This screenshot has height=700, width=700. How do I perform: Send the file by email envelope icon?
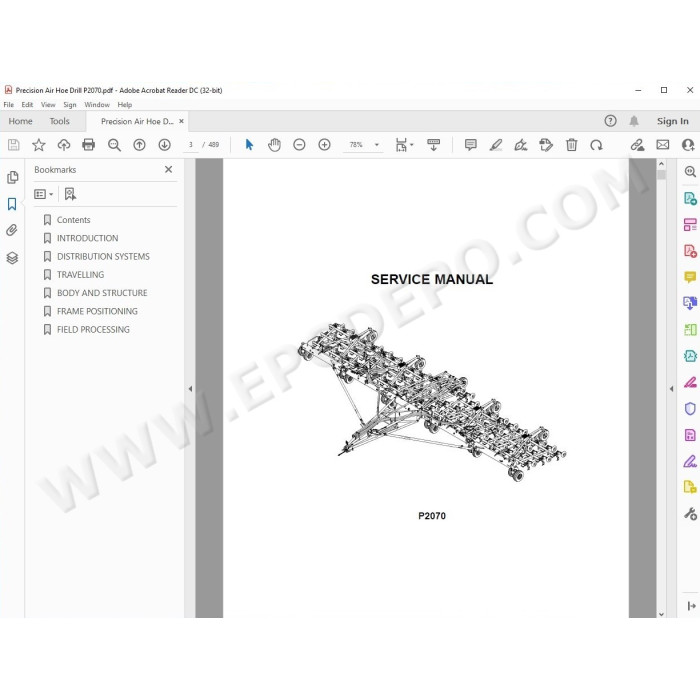point(662,145)
